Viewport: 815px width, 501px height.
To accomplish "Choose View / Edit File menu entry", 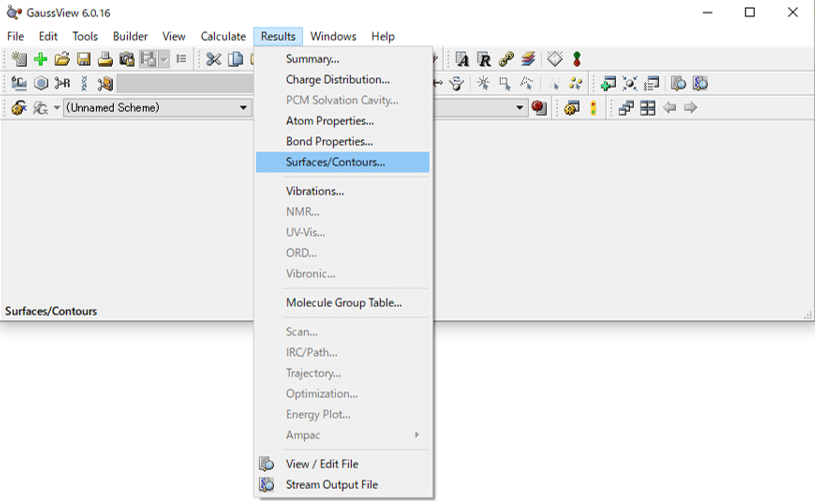I will [343, 464].
